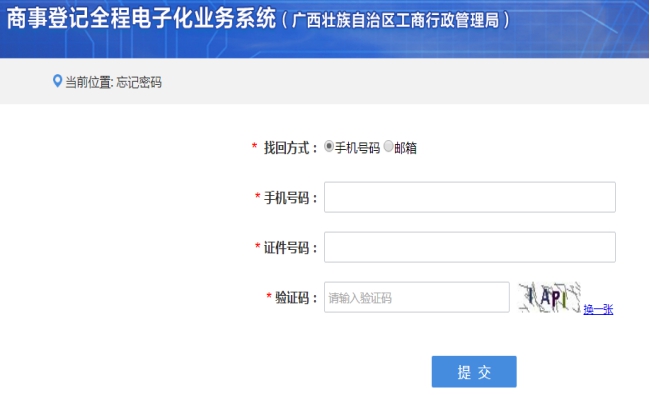
Task: Click the red asterisk before 找回方式
Action: (x=255, y=146)
